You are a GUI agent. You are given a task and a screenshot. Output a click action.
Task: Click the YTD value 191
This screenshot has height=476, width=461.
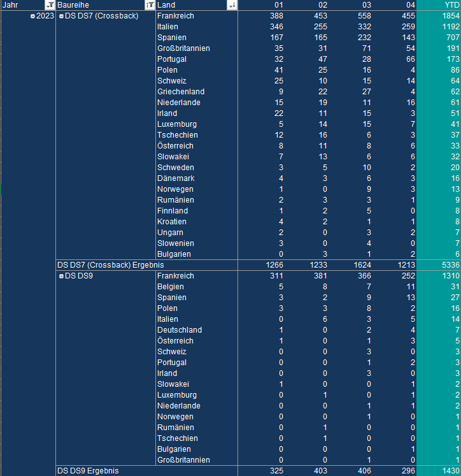(453, 48)
